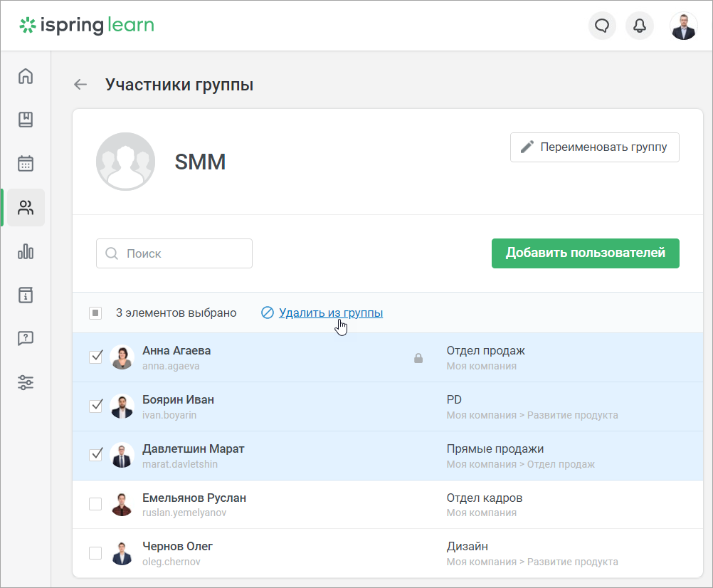This screenshot has width=713, height=588.
Task: Click the login marat.davletshin
Action: 180,464
